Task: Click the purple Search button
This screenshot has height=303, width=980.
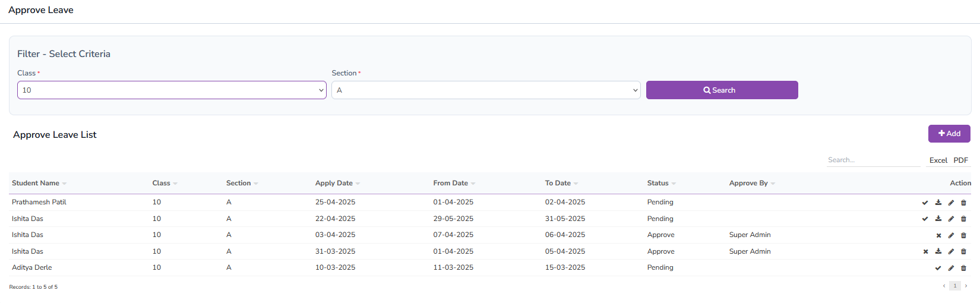Action: click(722, 90)
